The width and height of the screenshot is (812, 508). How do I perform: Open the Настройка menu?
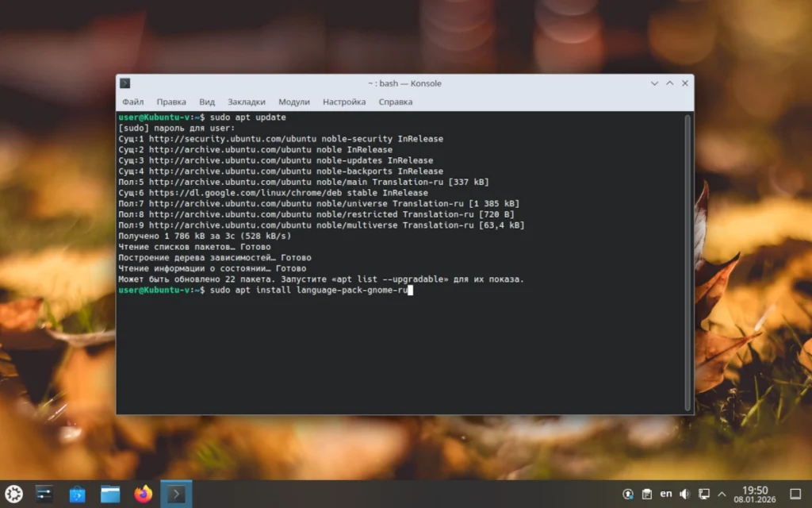coord(344,102)
